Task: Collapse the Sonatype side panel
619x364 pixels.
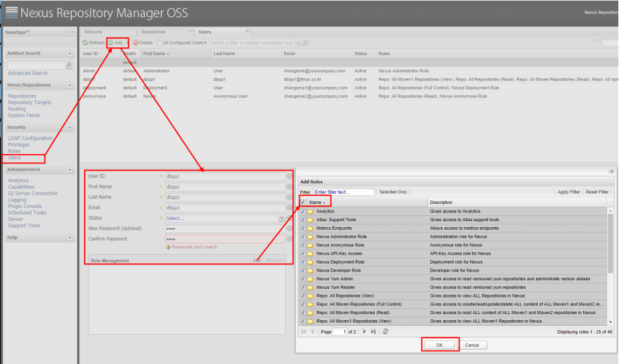Action: tap(72, 32)
